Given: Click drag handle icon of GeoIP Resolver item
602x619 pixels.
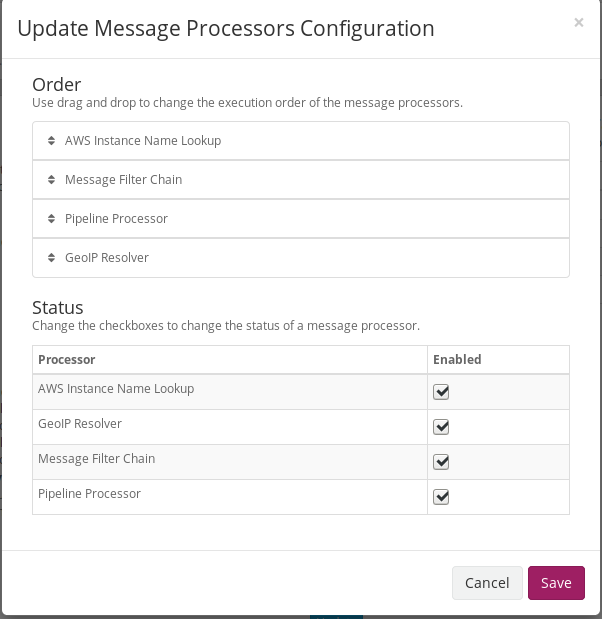Looking at the screenshot, I should 51,258.
